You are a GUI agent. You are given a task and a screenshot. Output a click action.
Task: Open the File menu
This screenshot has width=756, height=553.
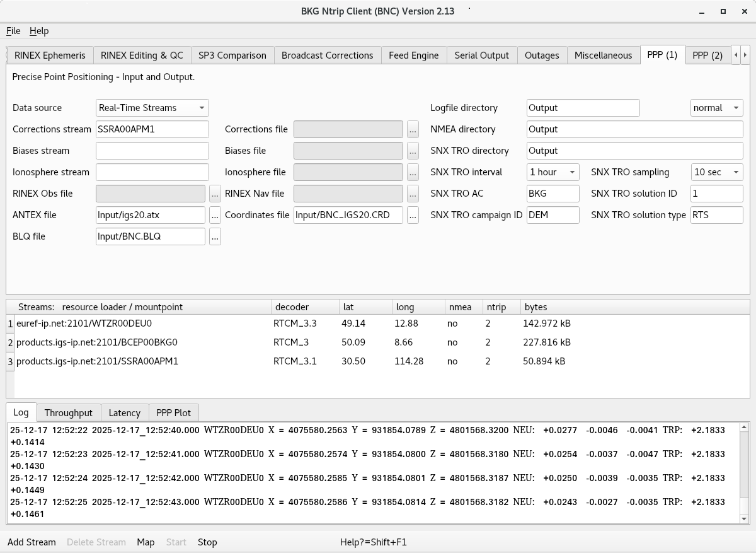[x=13, y=31]
